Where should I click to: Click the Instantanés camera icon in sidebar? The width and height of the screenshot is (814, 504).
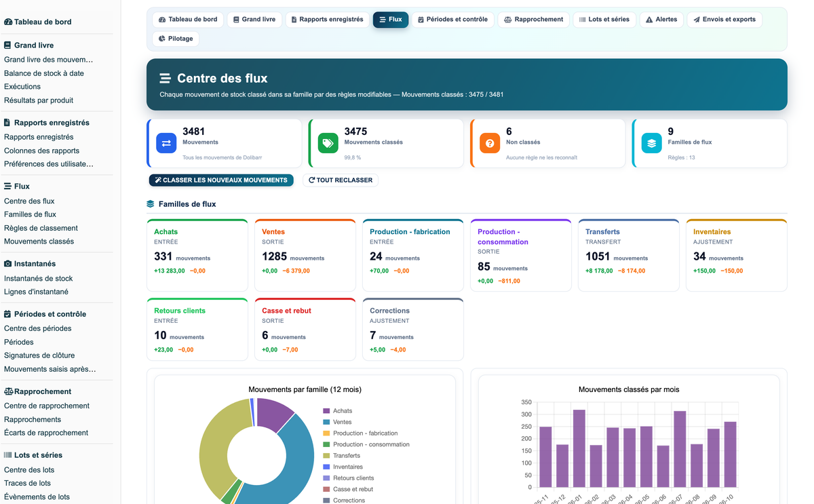click(x=7, y=263)
